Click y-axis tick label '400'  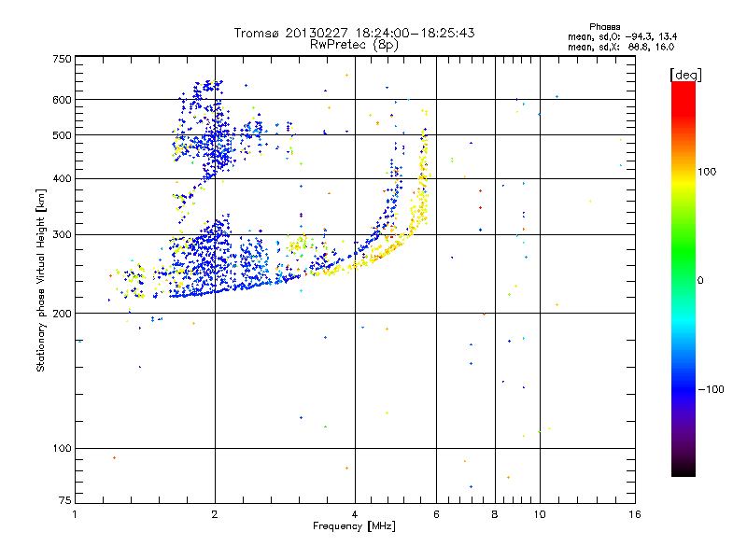62,178
